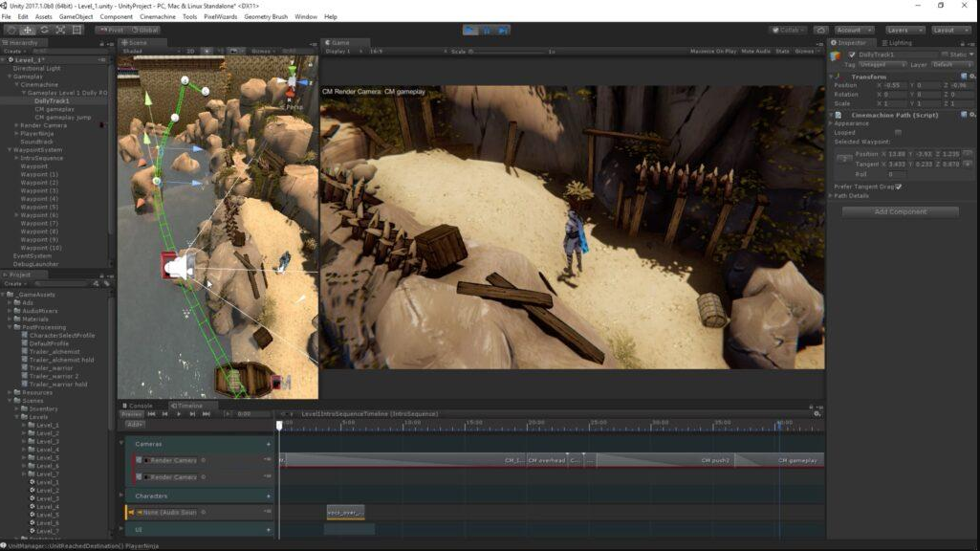Screen dimensions: 980x551
Task: Open the Shaded draw mode dropdown
Action: [x=150, y=52]
